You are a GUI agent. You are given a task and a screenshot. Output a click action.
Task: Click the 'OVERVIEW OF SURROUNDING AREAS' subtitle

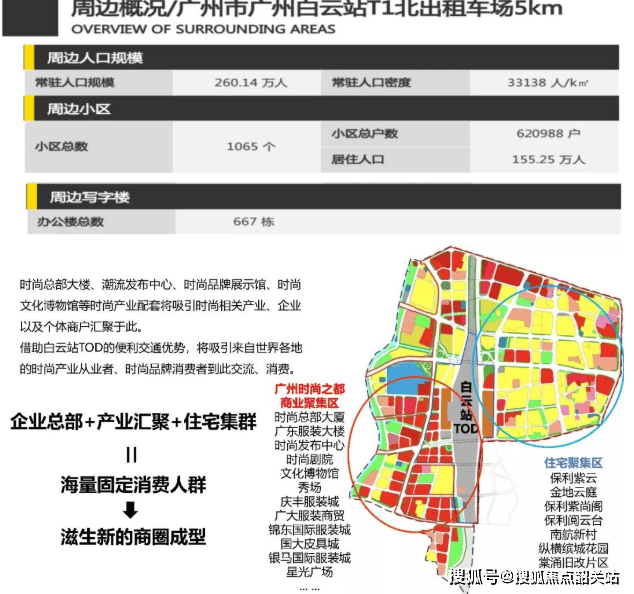203,29
